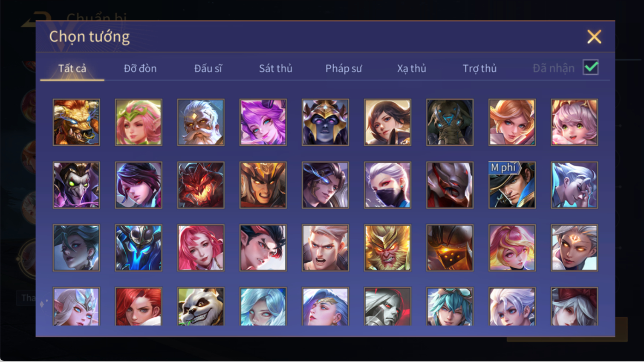Switch to the Pháp sư tab

click(344, 68)
